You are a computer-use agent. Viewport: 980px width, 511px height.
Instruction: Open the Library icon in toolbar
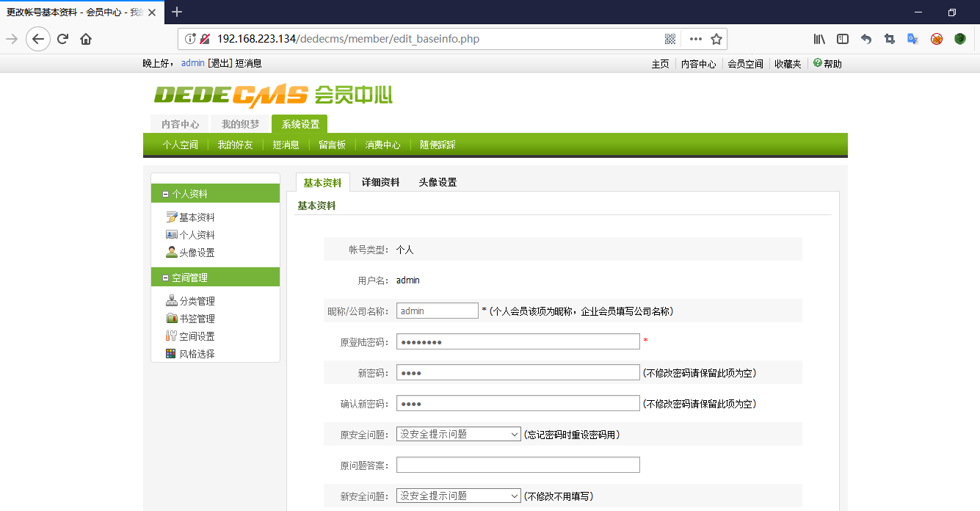tap(819, 39)
